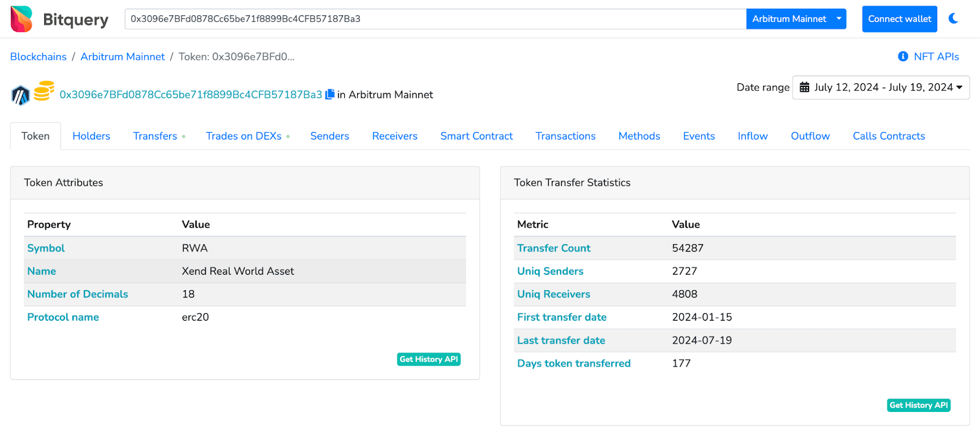Click the First transfer date label

tap(562, 317)
